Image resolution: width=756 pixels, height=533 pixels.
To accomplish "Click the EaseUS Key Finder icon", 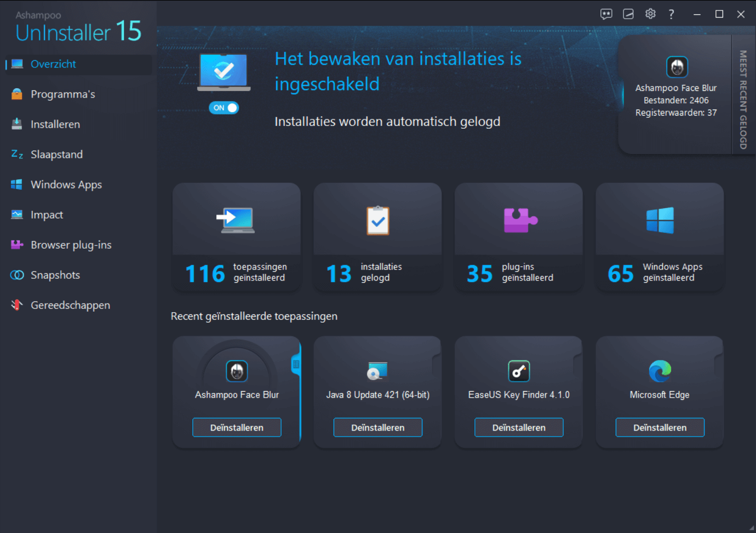I will click(519, 371).
